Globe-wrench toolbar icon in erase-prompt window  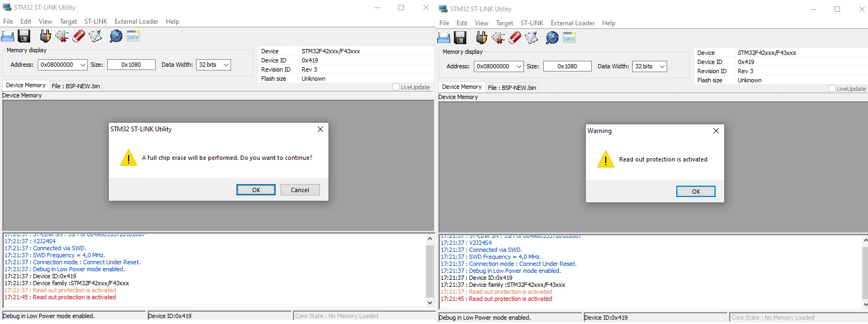(116, 36)
